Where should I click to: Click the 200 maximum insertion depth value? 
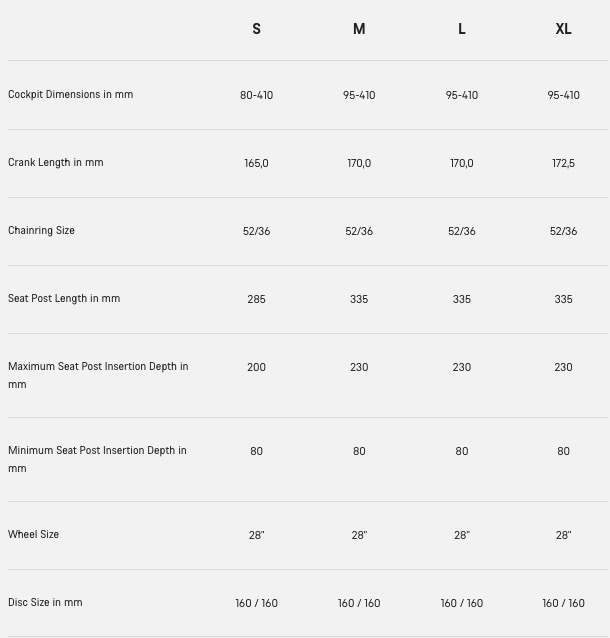[256, 367]
